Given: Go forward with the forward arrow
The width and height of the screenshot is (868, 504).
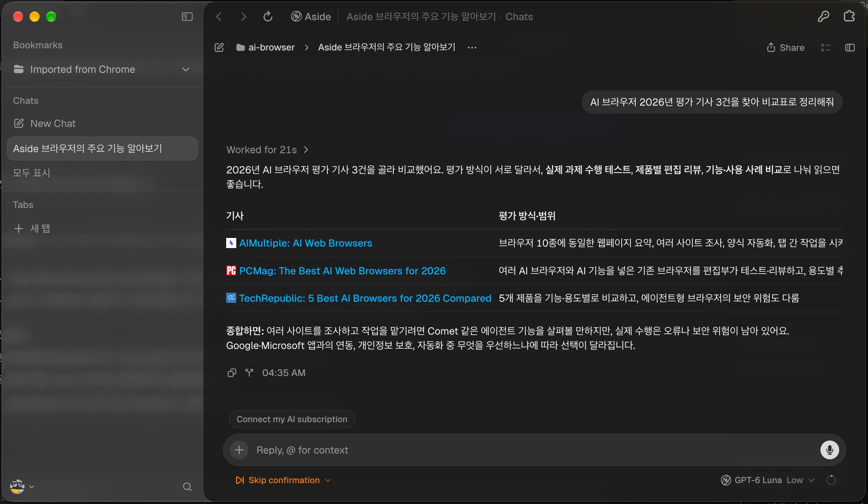Looking at the screenshot, I should click(243, 17).
